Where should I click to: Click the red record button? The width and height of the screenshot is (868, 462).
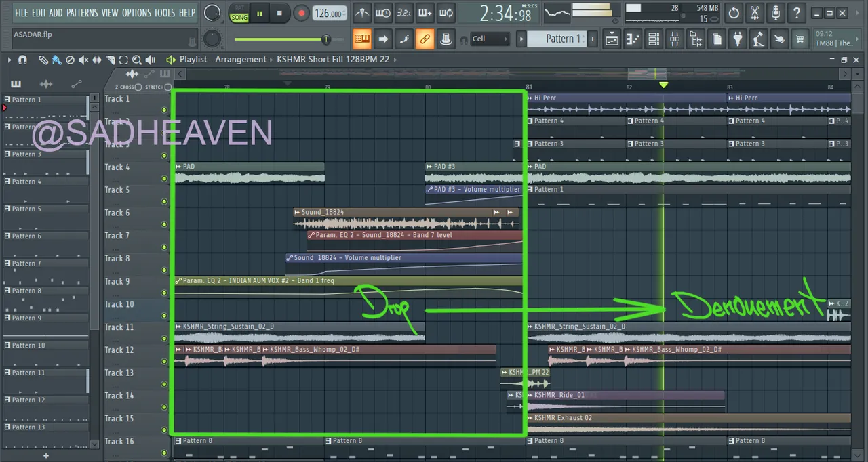point(301,13)
